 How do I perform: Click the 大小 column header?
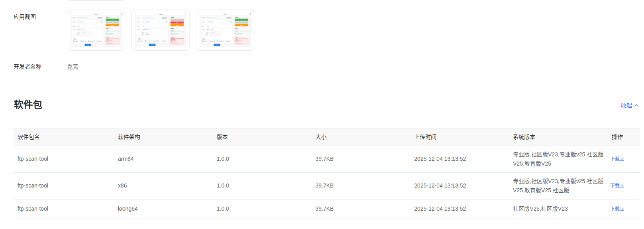[321, 137]
